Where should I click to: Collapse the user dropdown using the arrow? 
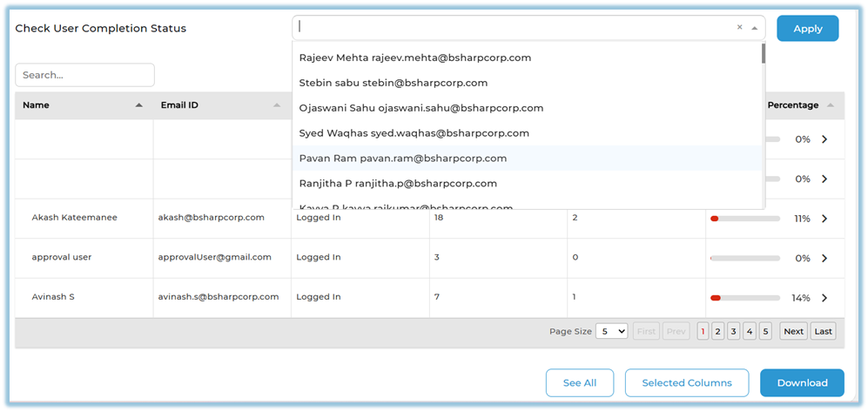[754, 28]
